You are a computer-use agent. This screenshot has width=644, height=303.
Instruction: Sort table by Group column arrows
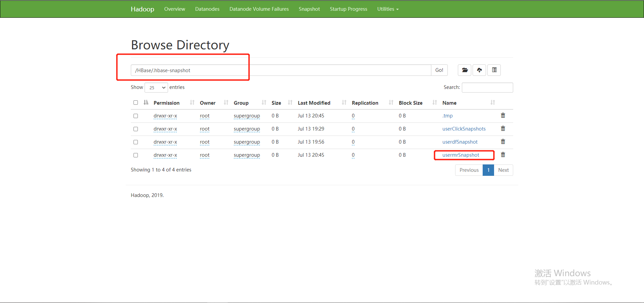pyautogui.click(x=264, y=103)
